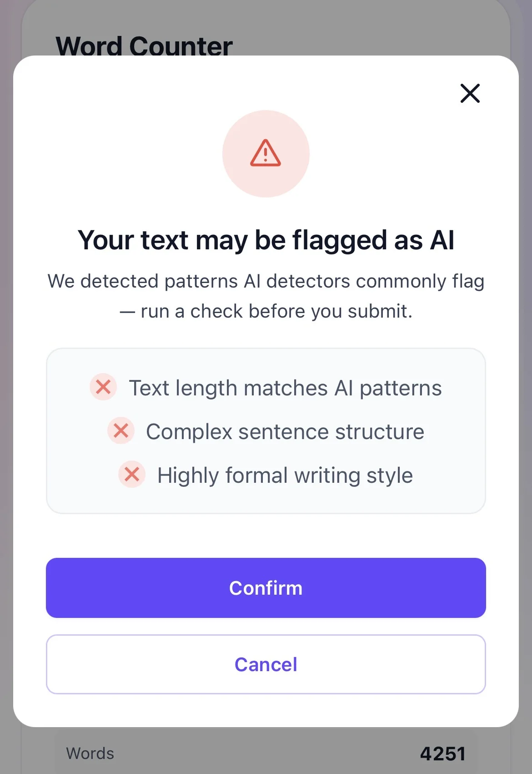Click the Word Counter heading
Screen dimensions: 532x774
pyautogui.click(x=144, y=46)
